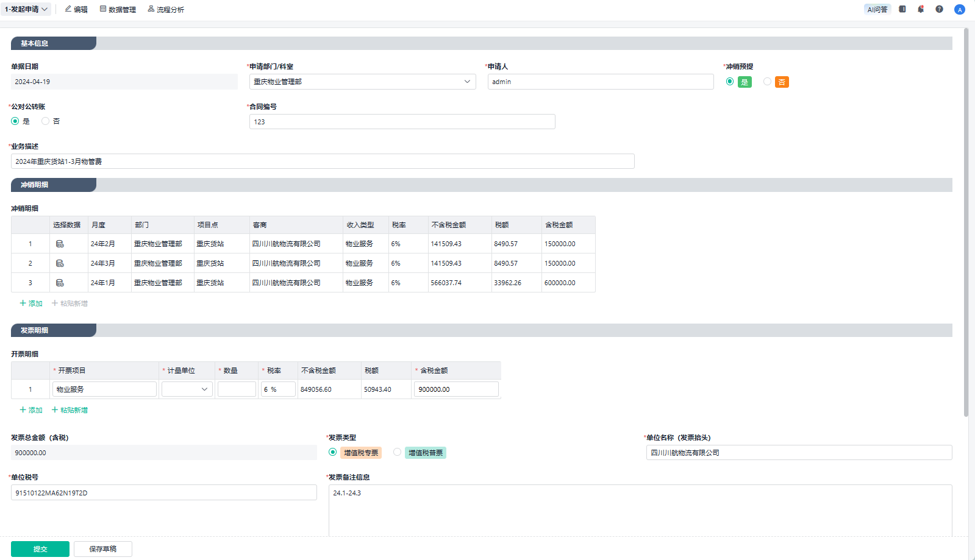
Task: Click select-data icon in row 3 (24年1月)
Action: (60, 283)
